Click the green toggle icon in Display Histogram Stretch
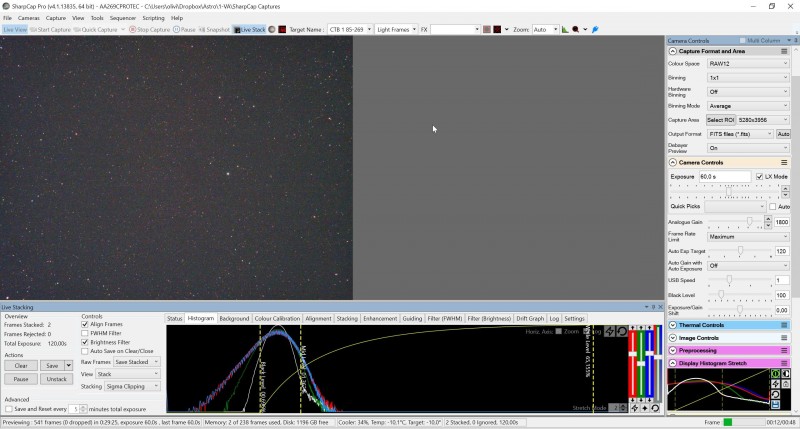 (775, 374)
